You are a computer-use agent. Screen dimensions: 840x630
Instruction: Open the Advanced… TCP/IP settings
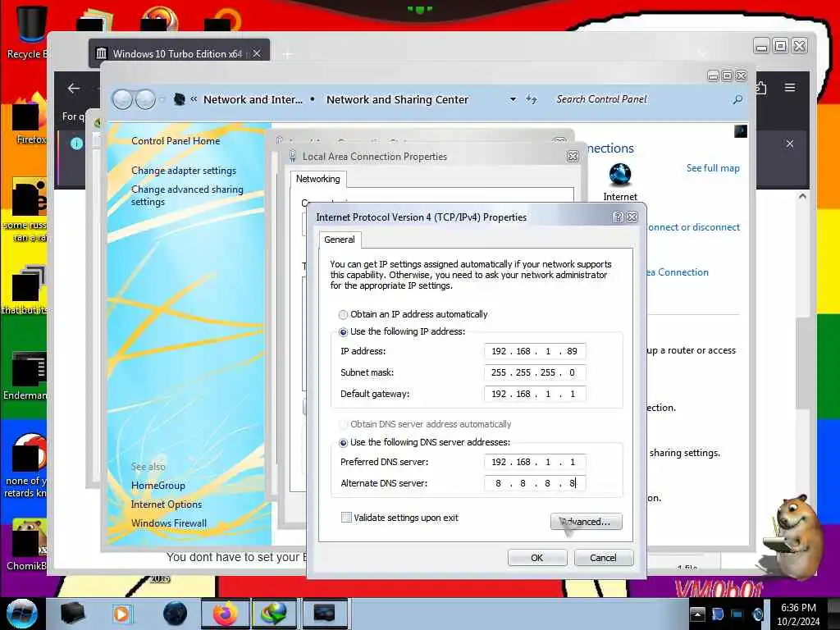[x=586, y=522]
